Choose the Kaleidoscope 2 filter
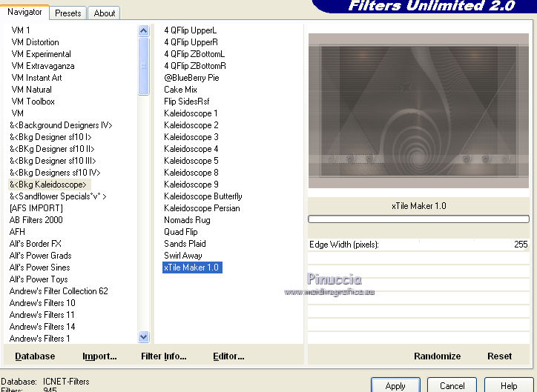537x392 pixels. coord(191,125)
